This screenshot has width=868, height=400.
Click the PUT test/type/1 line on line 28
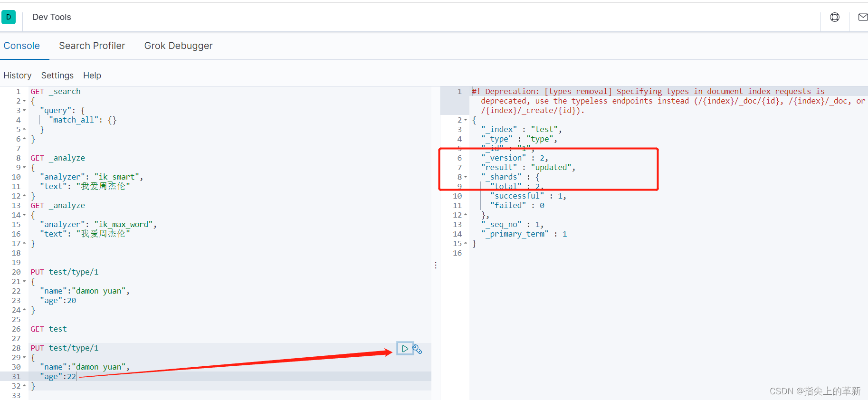(65, 348)
